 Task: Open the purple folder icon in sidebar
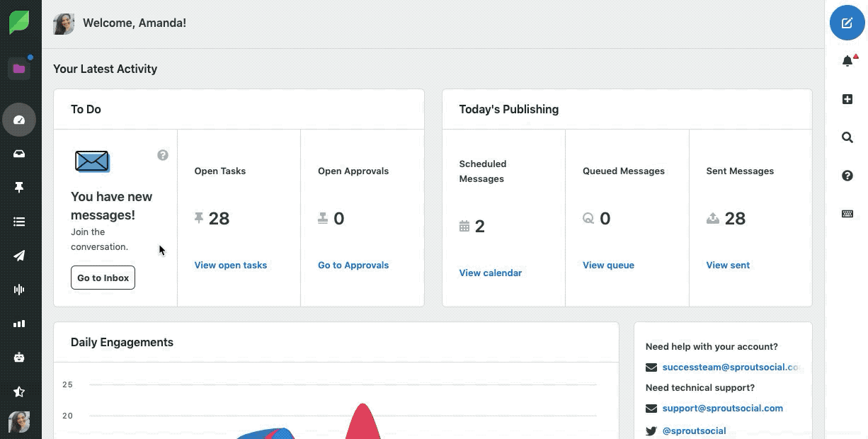point(19,69)
